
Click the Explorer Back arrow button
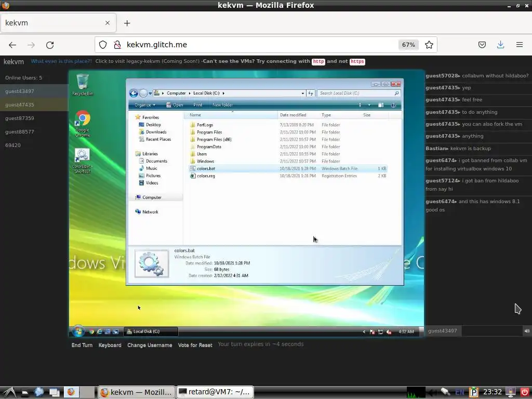tap(134, 94)
